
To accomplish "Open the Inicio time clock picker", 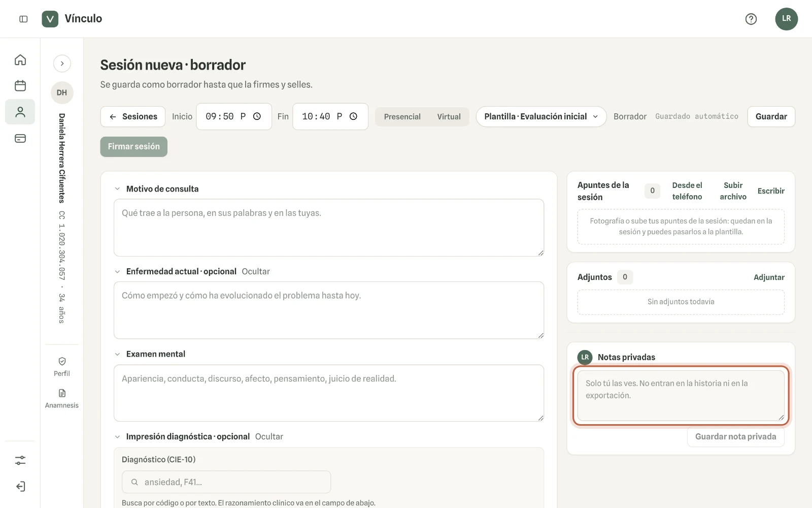I will [257, 116].
